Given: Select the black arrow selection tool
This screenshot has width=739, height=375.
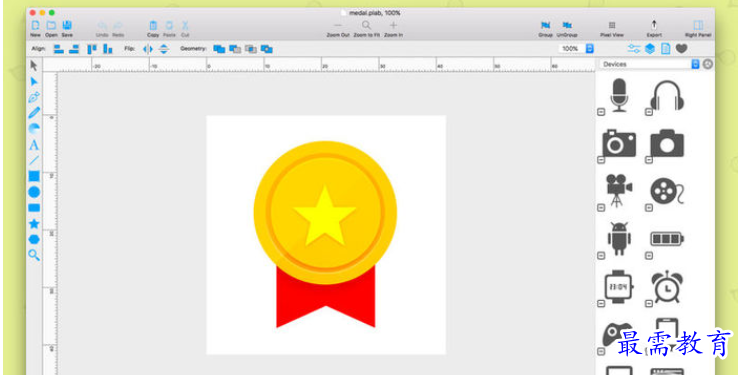Looking at the screenshot, I should [33, 65].
